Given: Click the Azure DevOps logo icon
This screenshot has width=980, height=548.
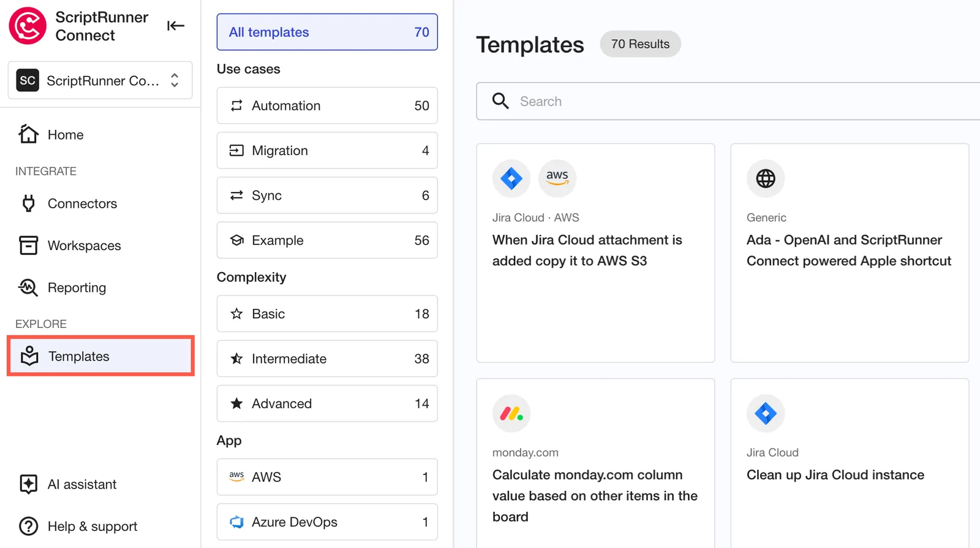Looking at the screenshot, I should [236, 522].
